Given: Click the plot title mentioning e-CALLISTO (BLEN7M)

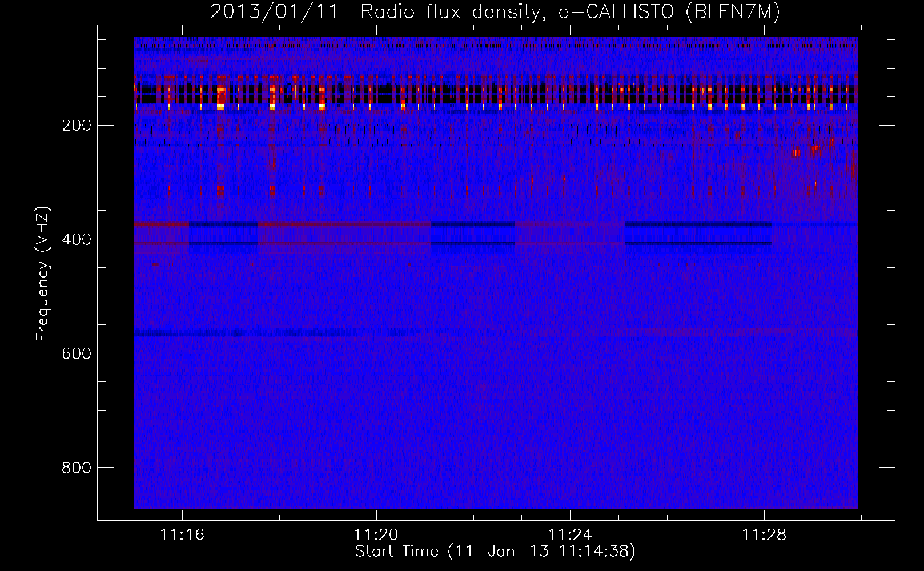Looking at the screenshot, I should 495,12.
